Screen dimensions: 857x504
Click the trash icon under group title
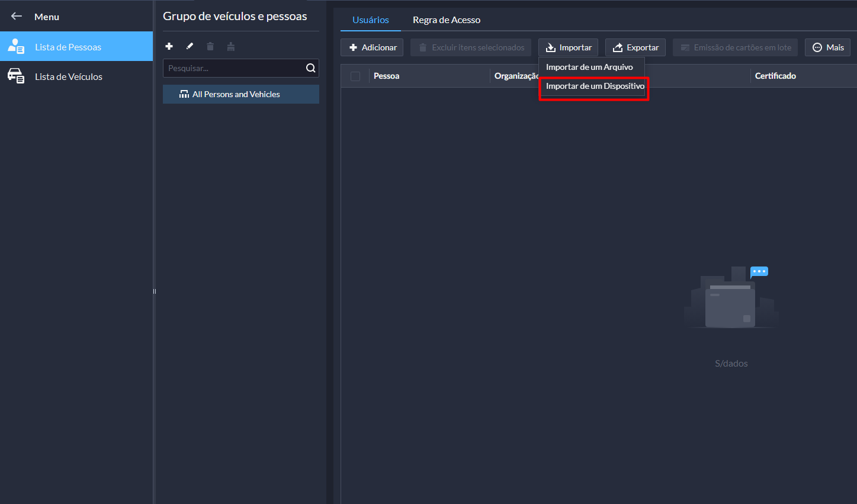pyautogui.click(x=210, y=46)
